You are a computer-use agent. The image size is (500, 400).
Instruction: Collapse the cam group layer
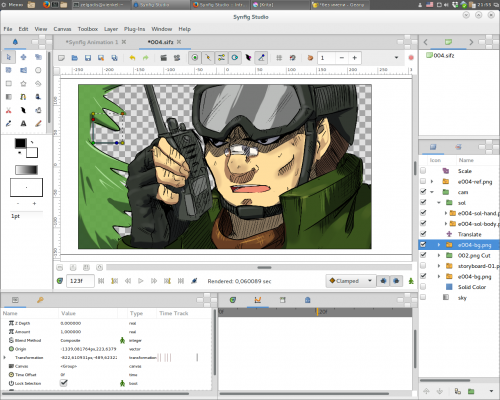[x=432, y=192]
